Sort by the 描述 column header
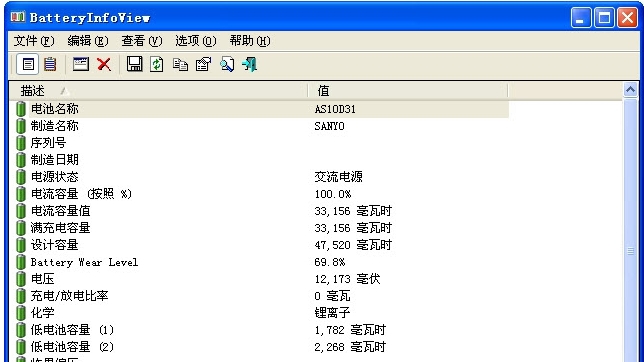 (x=158, y=90)
